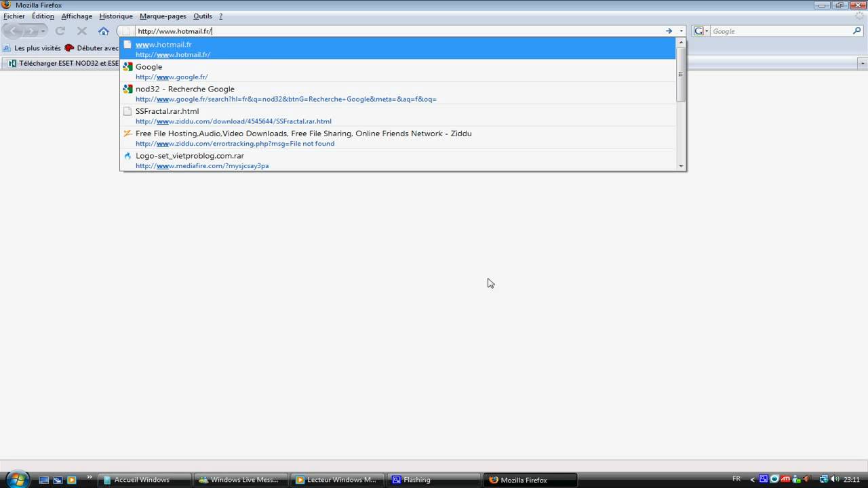Screen dimensions: 868x488
Task: Click the 23:11 system clock
Action: point(852,479)
